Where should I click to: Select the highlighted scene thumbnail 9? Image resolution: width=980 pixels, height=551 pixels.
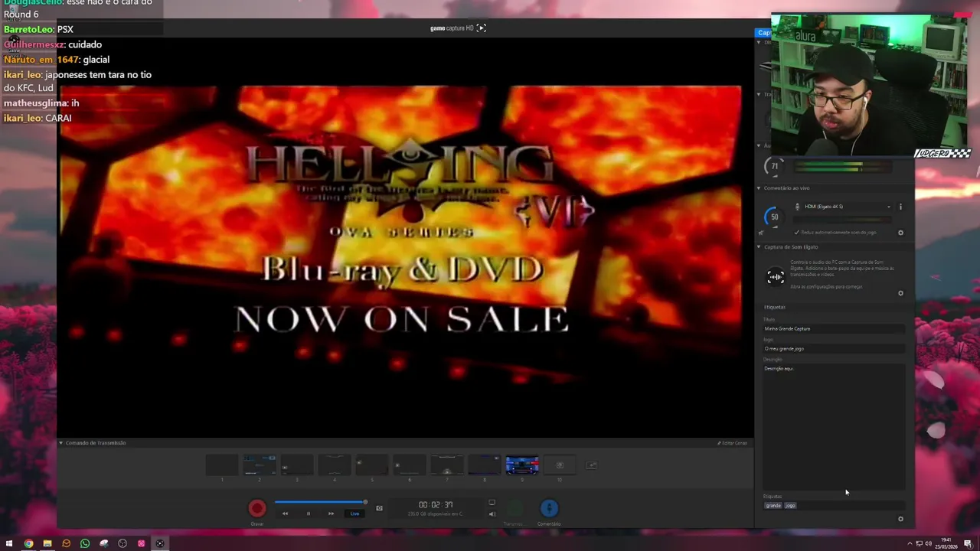coord(522,465)
